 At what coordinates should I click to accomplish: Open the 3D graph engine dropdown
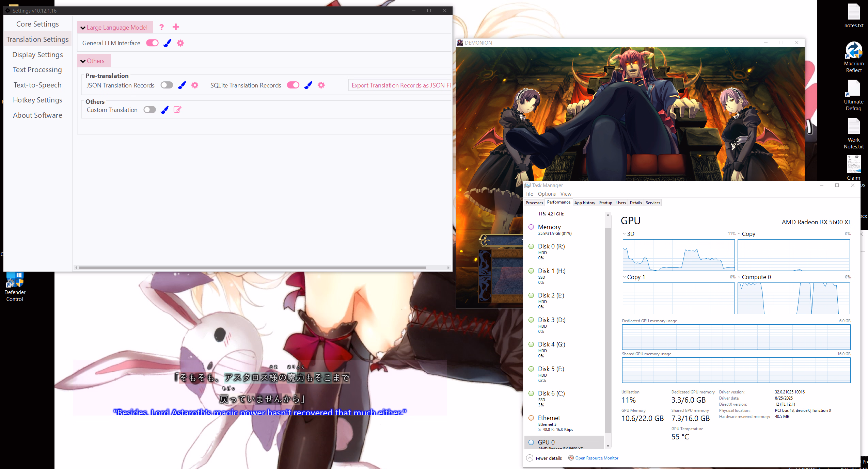[625, 234]
